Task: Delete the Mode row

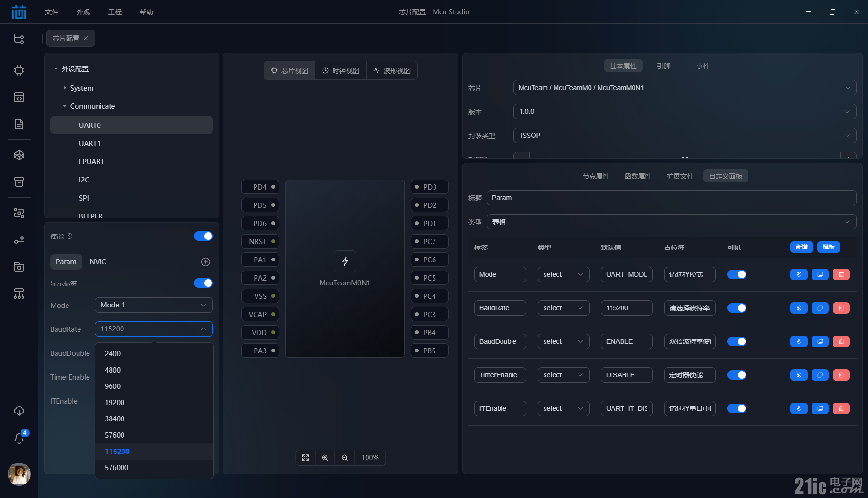Action: pyautogui.click(x=841, y=274)
